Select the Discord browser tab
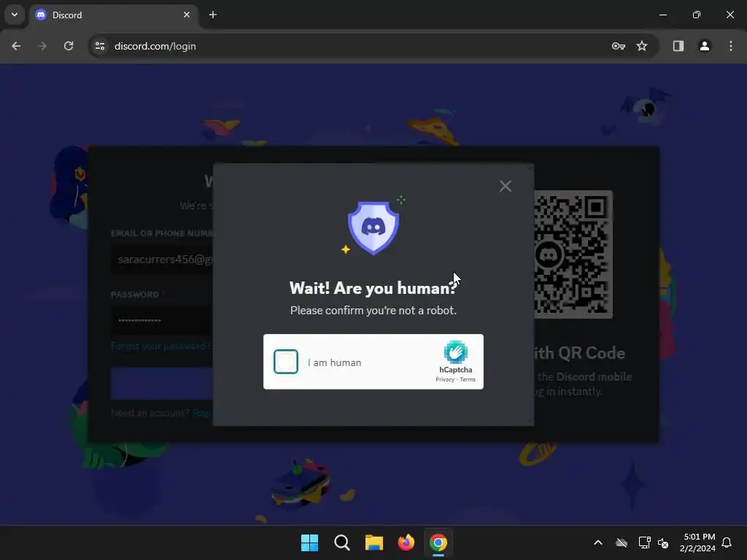The width and height of the screenshot is (747, 560). pos(115,15)
